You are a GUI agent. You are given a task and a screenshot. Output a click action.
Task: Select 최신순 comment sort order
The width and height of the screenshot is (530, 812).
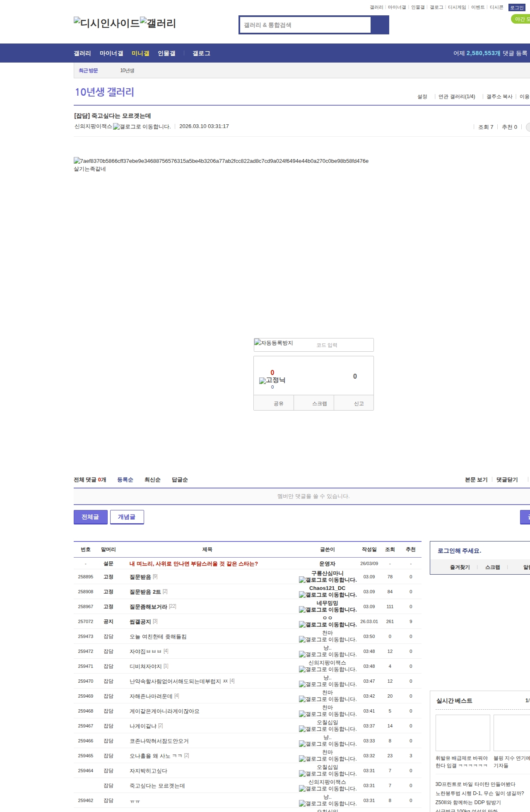[152, 480]
